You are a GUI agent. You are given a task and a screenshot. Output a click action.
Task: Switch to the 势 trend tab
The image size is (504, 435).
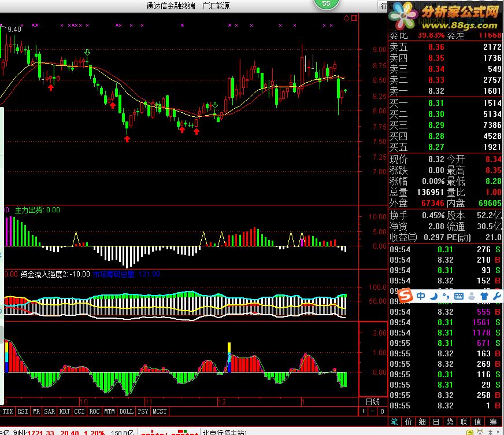point(450,422)
